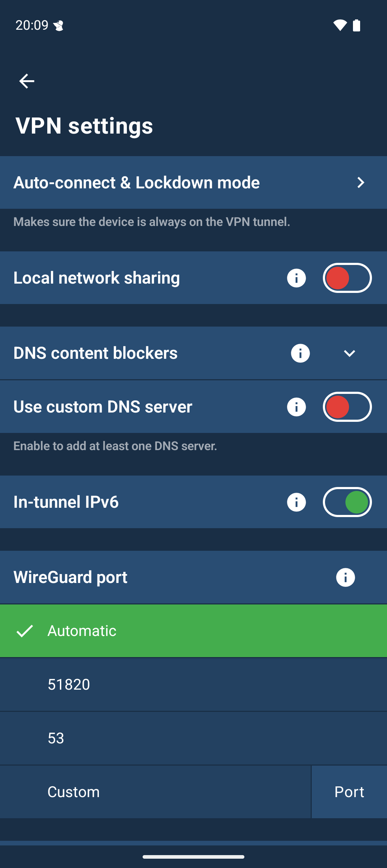Disable In-tunnel IPv6
This screenshot has height=868, width=387.
(x=347, y=502)
